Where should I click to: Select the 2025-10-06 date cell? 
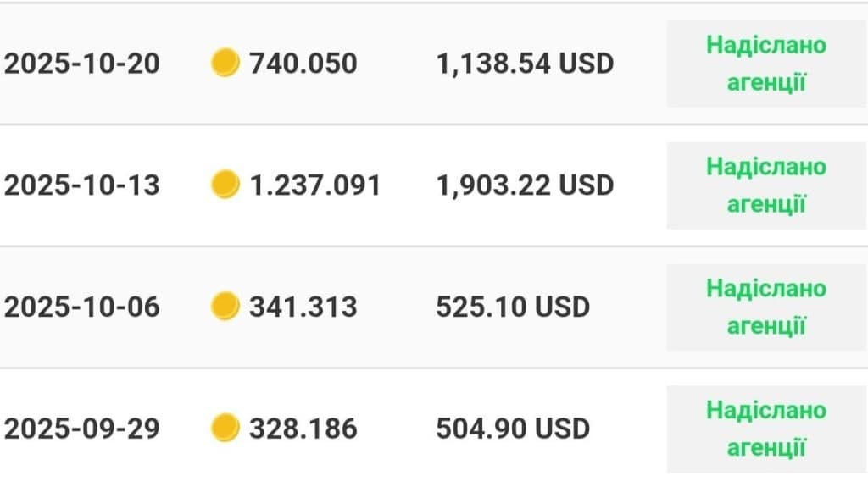(82, 306)
